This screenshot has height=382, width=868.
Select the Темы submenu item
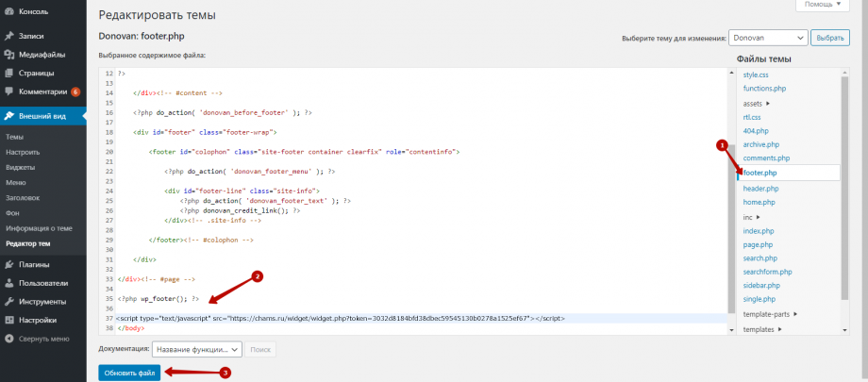(15, 137)
